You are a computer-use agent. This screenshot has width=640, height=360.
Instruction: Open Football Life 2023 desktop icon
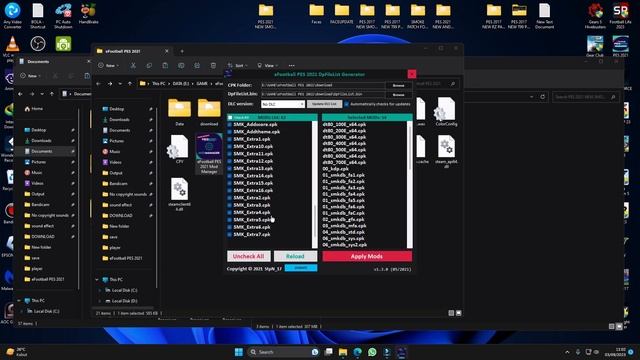620,16
